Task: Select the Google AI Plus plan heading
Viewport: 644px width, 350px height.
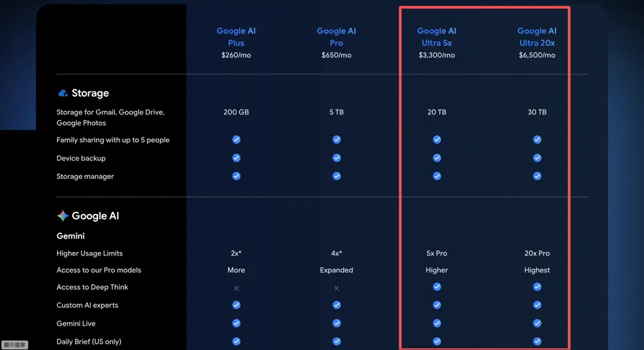Action: pos(236,37)
